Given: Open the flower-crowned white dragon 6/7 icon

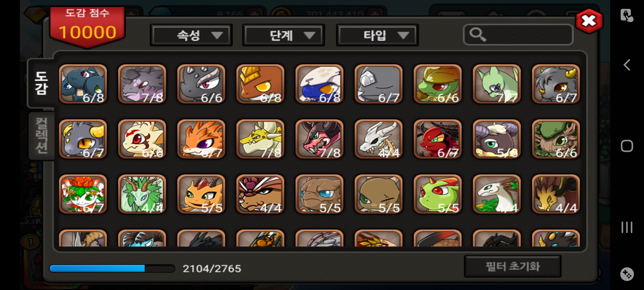Looking at the screenshot, I should 83,194.
